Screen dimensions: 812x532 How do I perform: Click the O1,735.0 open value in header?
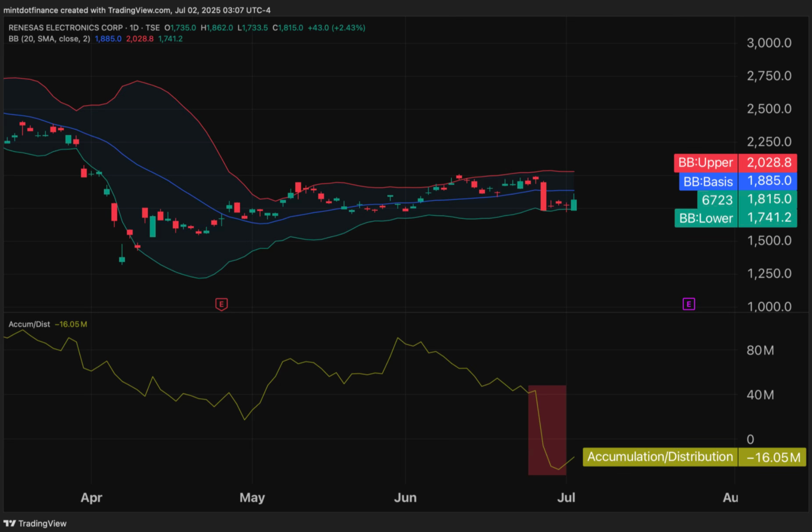point(180,28)
